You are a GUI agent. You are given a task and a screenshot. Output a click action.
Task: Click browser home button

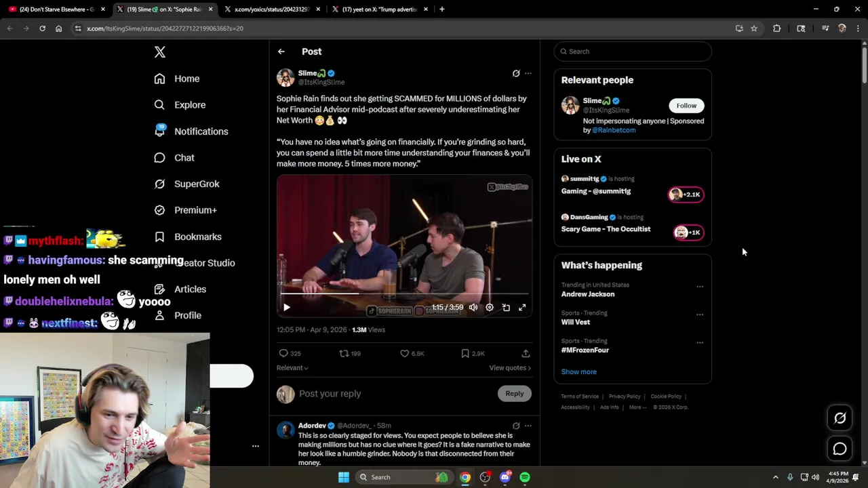click(58, 28)
